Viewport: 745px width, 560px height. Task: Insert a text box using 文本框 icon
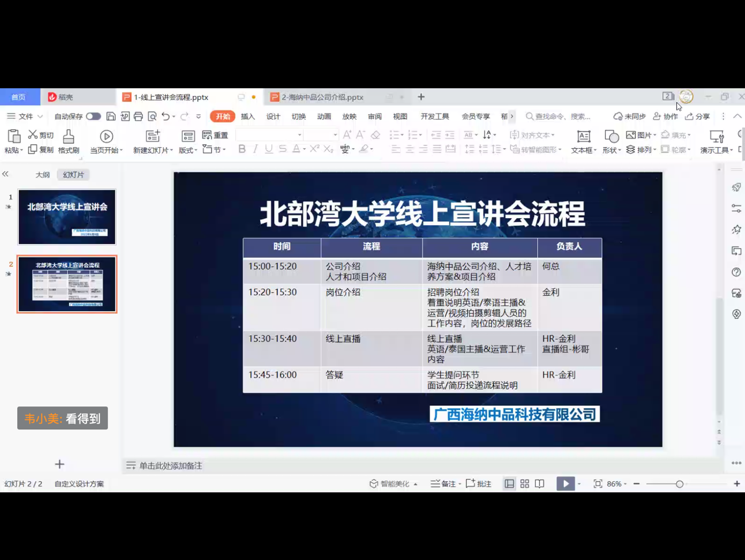tap(583, 136)
